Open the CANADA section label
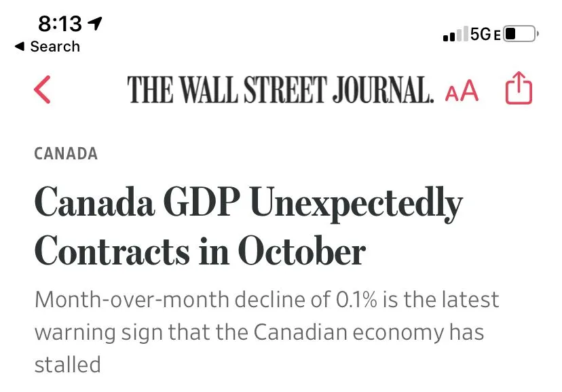This screenshot has width=562, height=392. [x=66, y=153]
